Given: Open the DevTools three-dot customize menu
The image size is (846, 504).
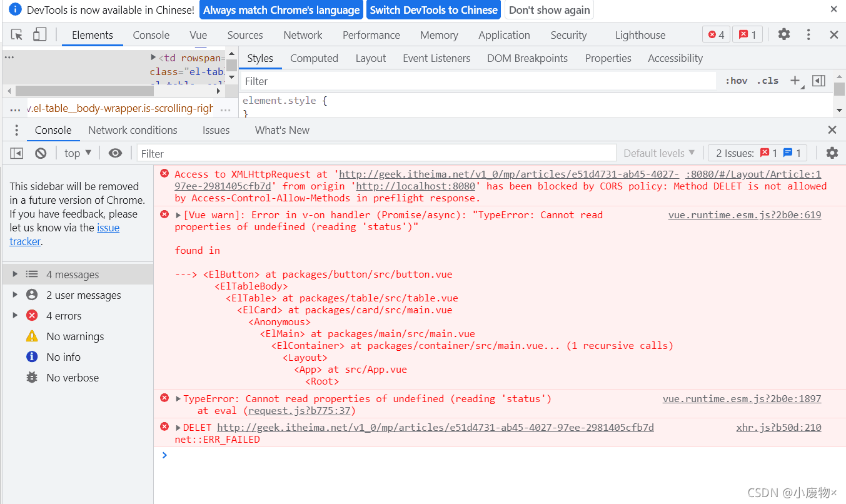Looking at the screenshot, I should (x=808, y=35).
